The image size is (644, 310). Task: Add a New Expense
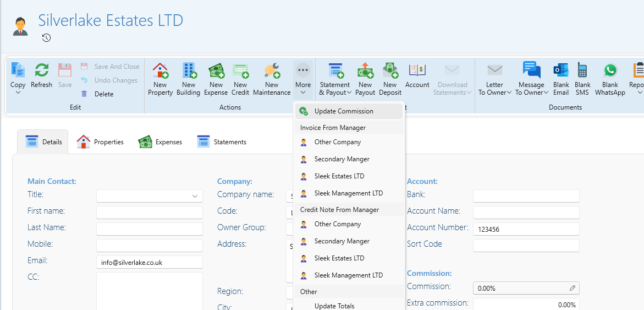(216, 79)
